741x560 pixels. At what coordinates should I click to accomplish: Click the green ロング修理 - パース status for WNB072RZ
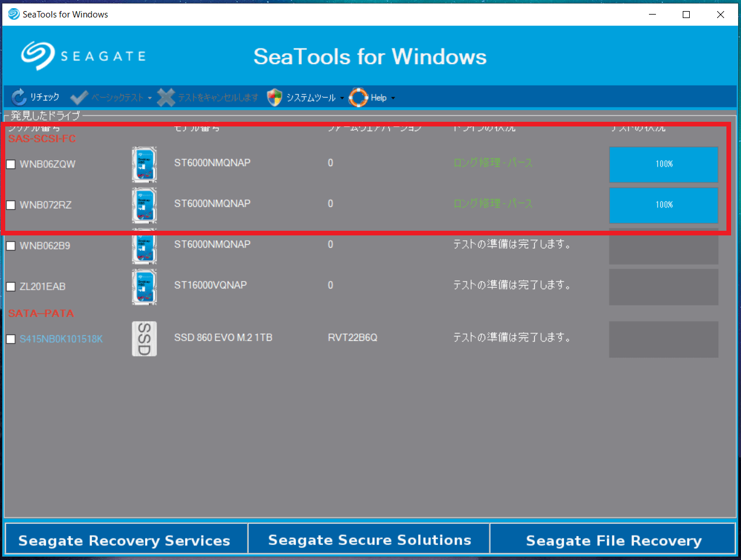(x=493, y=203)
